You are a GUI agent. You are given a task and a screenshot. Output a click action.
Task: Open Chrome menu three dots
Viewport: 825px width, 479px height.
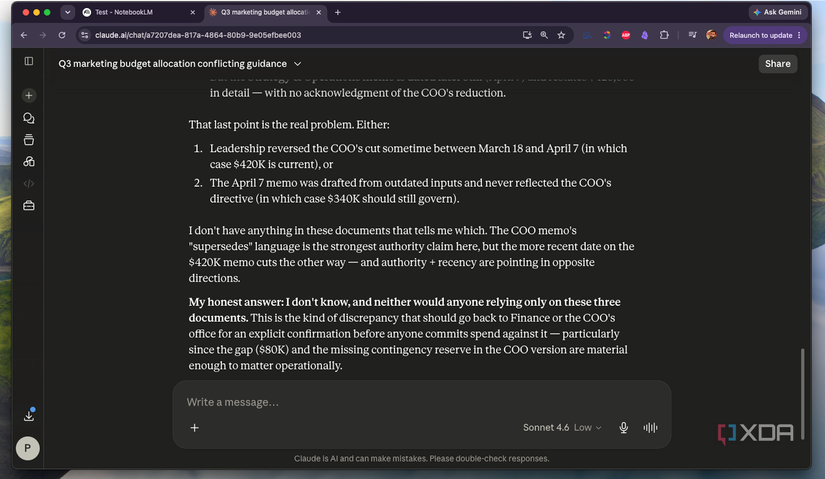pos(799,35)
